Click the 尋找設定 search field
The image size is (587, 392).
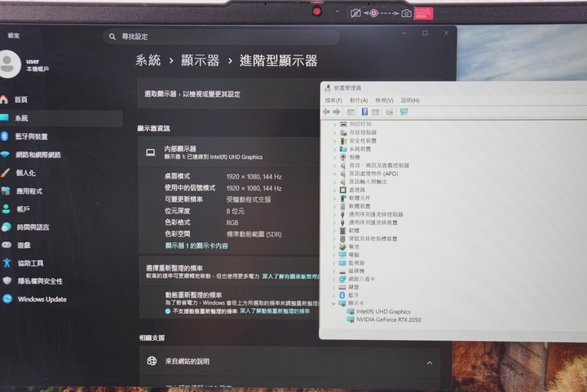(221, 37)
